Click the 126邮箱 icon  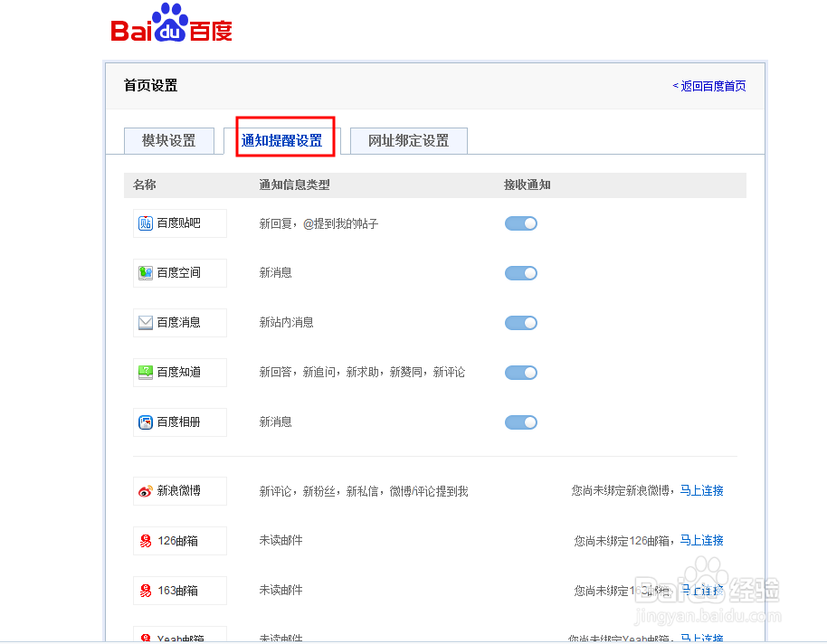tap(146, 541)
